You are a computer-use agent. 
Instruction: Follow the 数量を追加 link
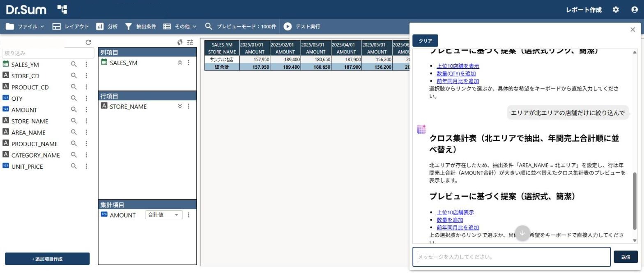(450, 220)
